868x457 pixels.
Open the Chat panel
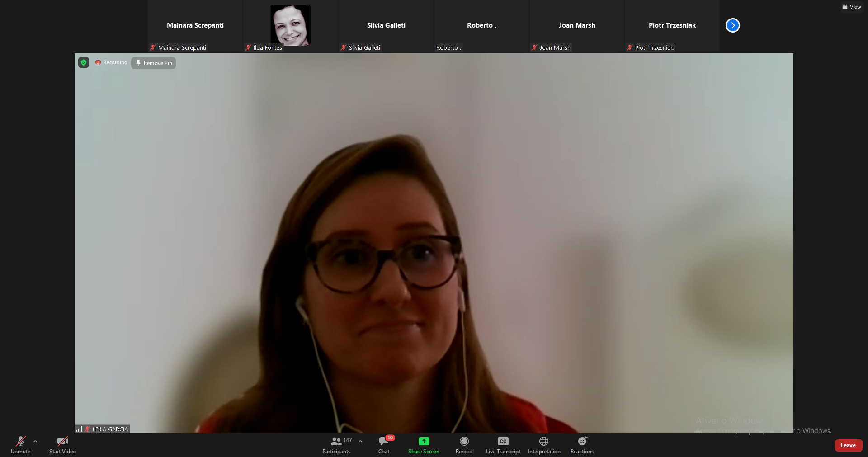click(x=384, y=445)
